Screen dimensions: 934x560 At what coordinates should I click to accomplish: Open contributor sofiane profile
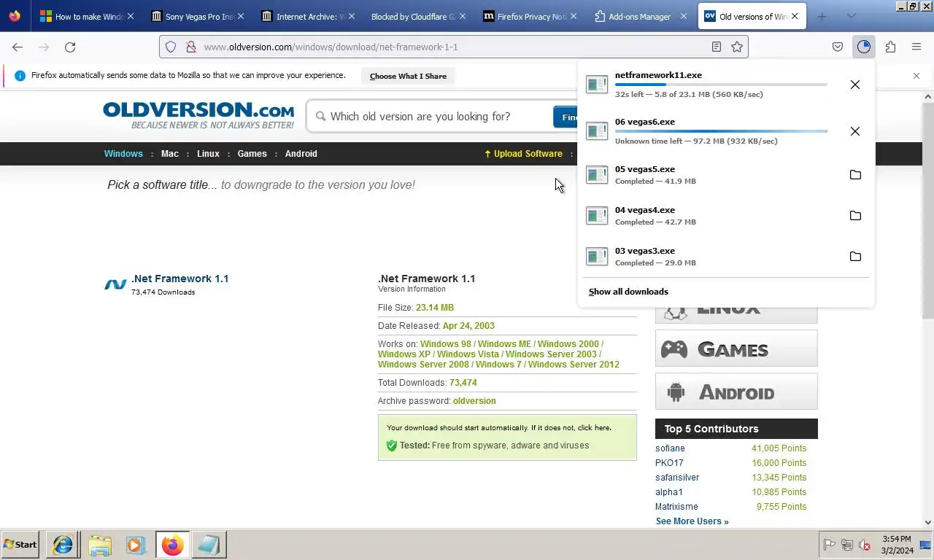click(x=670, y=448)
